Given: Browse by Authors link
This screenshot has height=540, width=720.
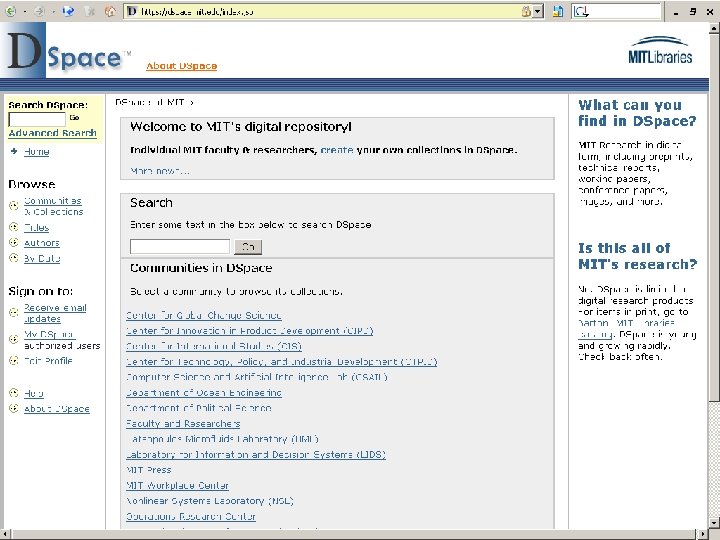Looking at the screenshot, I should 42,243.
